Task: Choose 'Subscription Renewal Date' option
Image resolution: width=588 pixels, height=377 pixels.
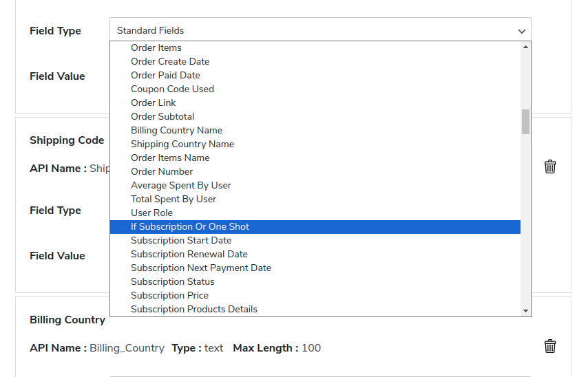Action: (x=189, y=254)
